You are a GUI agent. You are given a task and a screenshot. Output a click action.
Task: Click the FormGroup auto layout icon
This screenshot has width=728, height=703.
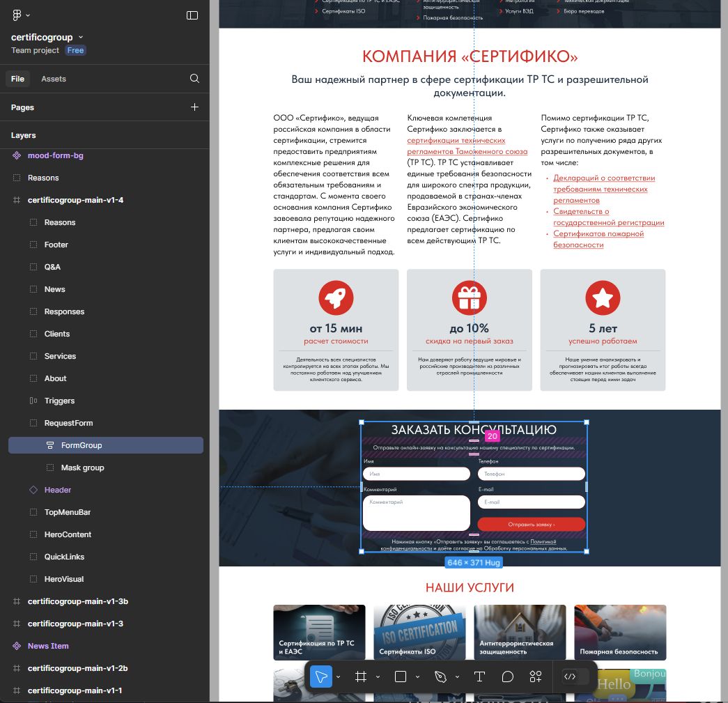(x=50, y=445)
